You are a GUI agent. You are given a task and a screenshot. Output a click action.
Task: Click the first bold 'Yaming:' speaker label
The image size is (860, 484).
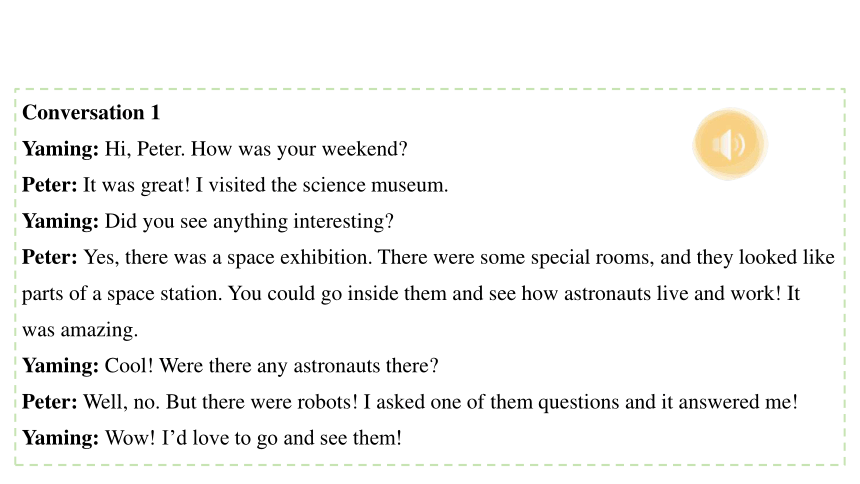tap(60, 149)
